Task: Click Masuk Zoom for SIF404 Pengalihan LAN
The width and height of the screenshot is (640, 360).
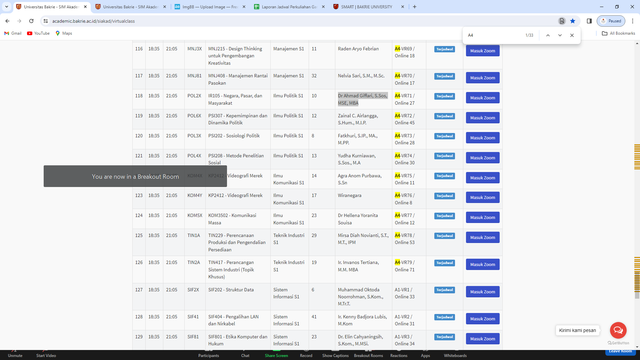Action: pos(482,319)
